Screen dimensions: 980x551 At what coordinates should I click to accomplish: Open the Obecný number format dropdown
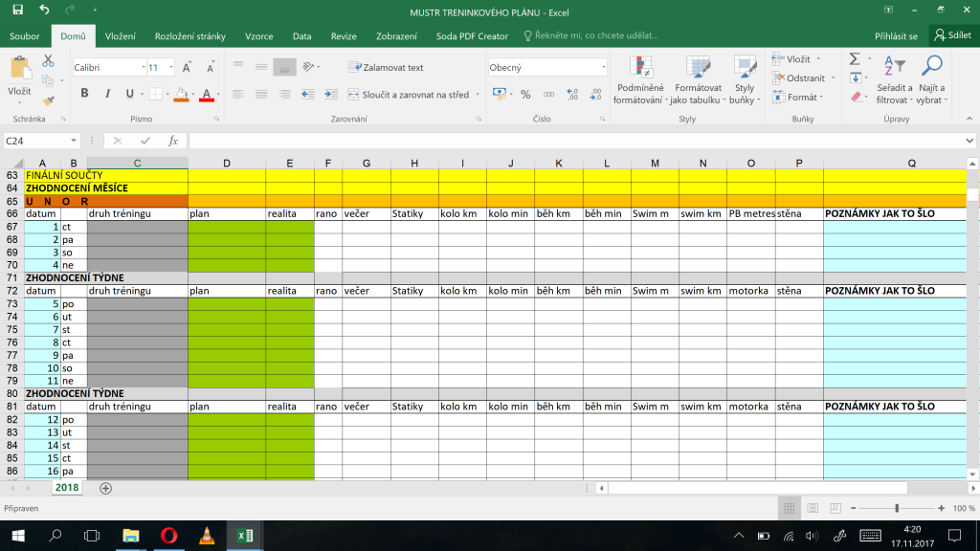point(603,68)
